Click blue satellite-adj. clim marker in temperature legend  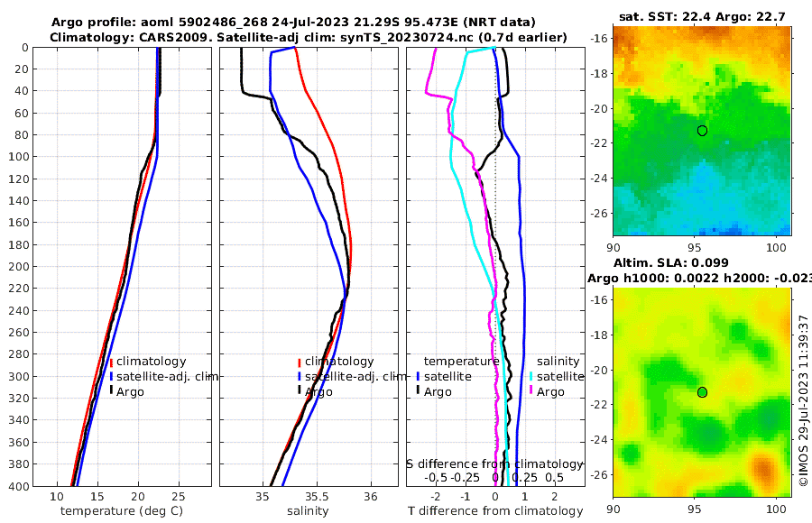111,376
